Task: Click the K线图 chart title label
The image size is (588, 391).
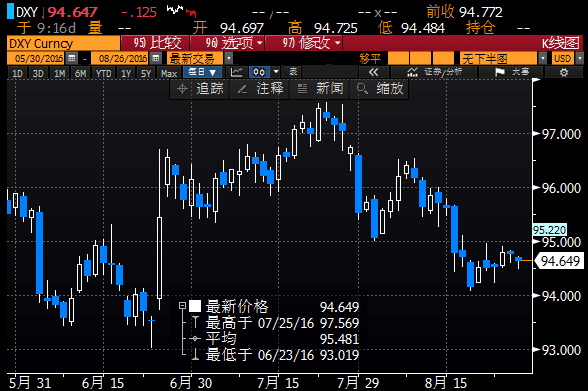Action: point(560,43)
